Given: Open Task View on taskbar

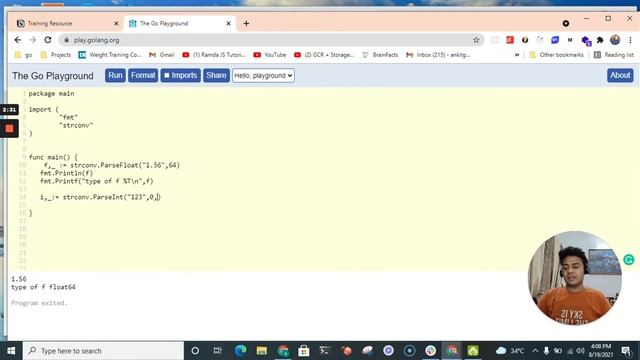Looking at the screenshot, I should pos(218,351).
